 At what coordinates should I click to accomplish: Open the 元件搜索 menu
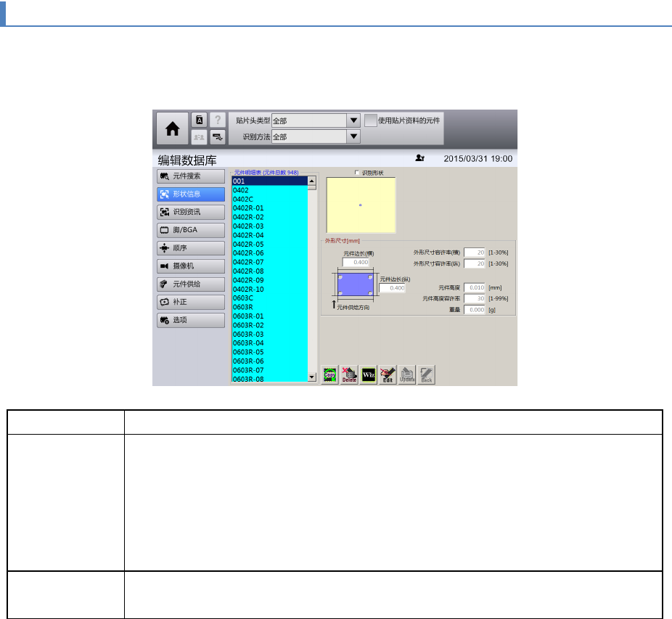(191, 176)
